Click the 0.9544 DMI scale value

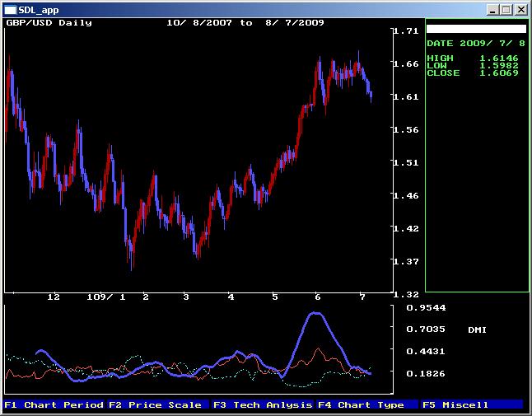click(x=426, y=308)
